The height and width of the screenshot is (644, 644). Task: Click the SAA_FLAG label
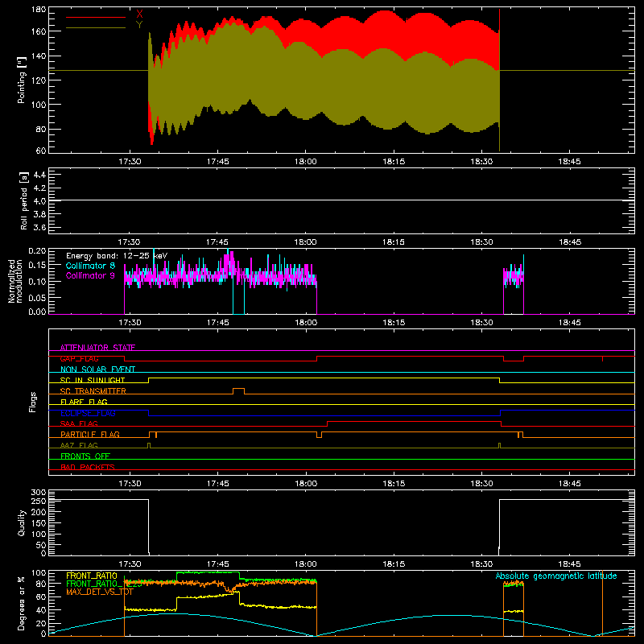click(x=79, y=423)
